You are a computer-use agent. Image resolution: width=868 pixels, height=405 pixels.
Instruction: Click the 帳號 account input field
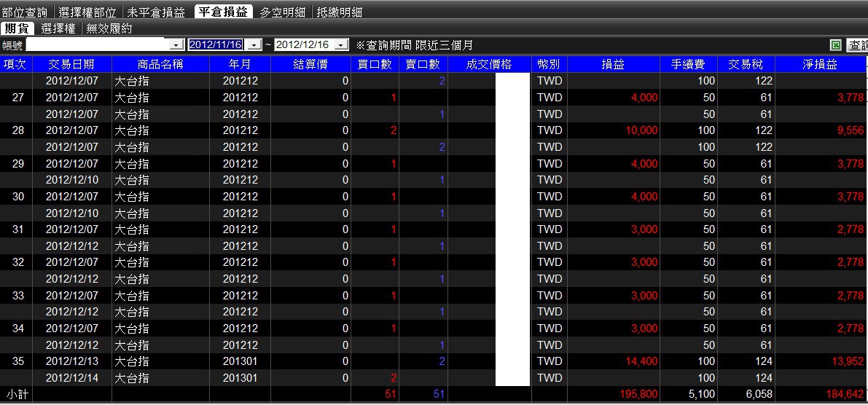98,45
